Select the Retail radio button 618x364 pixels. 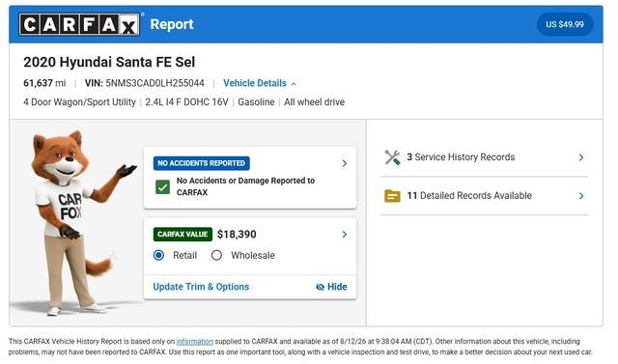(x=158, y=255)
